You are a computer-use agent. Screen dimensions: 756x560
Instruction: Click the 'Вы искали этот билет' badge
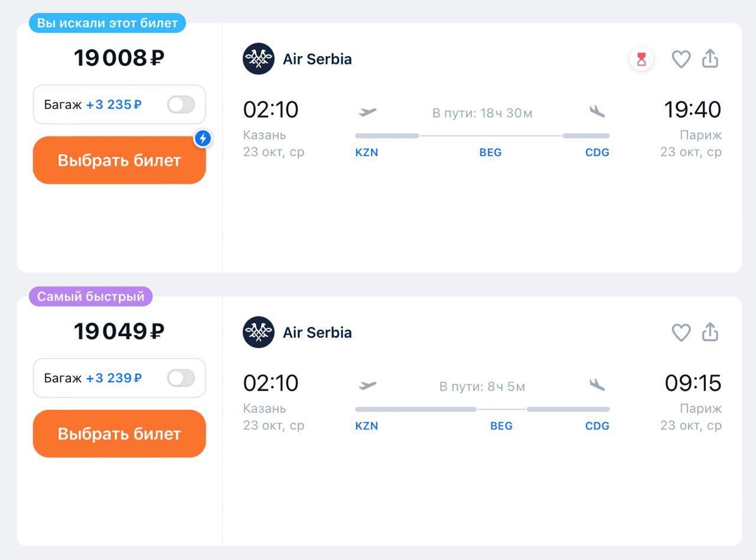(107, 23)
